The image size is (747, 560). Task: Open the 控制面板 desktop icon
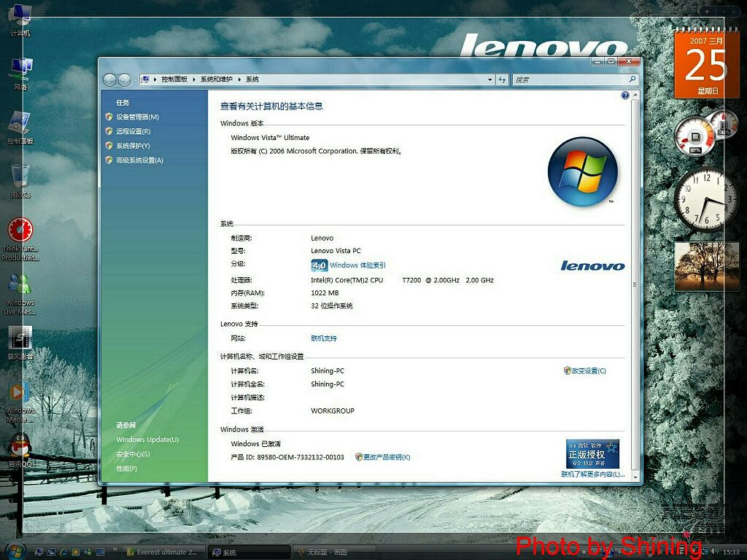(20, 128)
